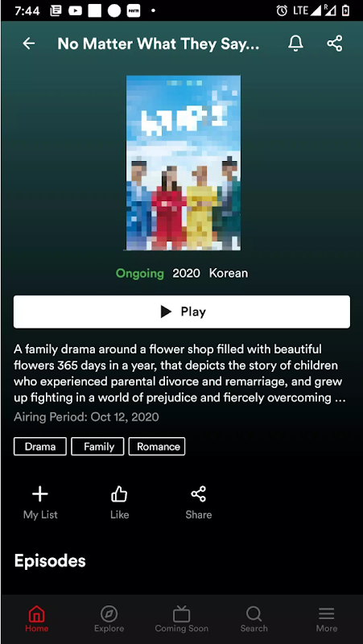Image resolution: width=363 pixels, height=644 pixels.
Task: Tap the alarm icon in status bar
Action: coord(282,10)
